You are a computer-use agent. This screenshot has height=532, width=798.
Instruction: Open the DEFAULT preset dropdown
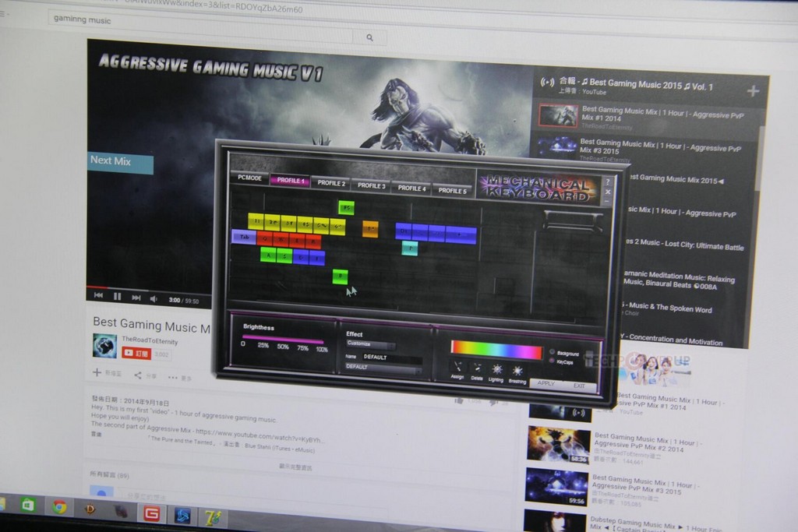point(383,368)
